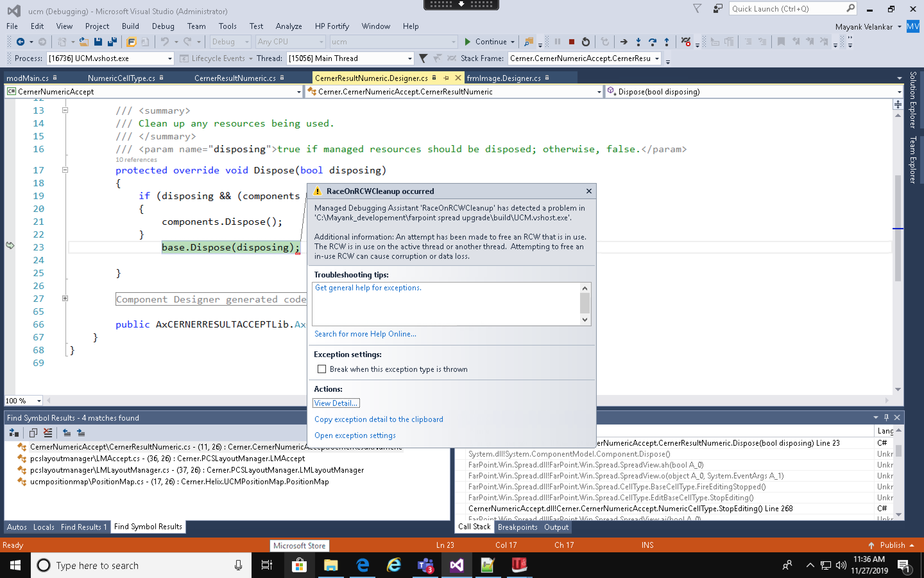
Task: Click Go To Next Location icon in results
Action: coord(81,432)
